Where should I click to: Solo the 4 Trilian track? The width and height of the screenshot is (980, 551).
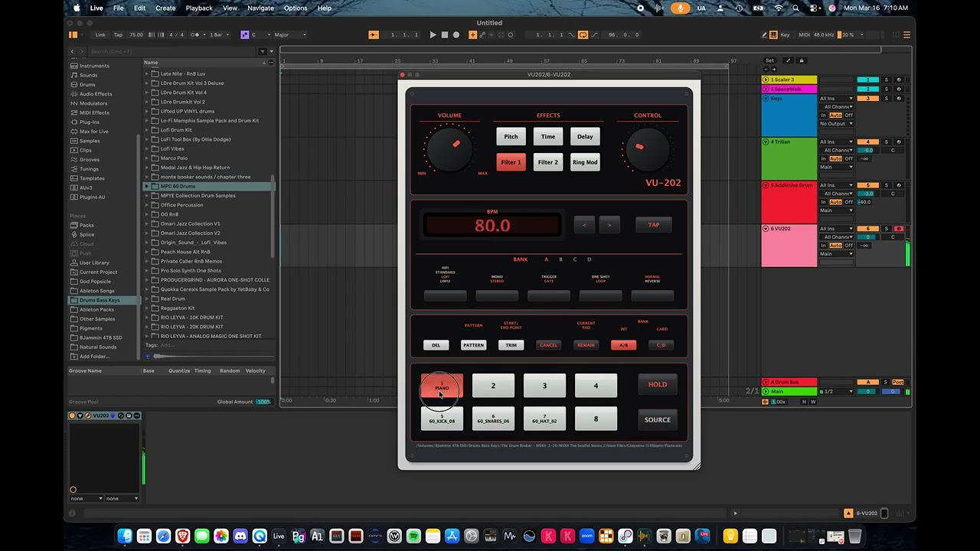click(887, 142)
